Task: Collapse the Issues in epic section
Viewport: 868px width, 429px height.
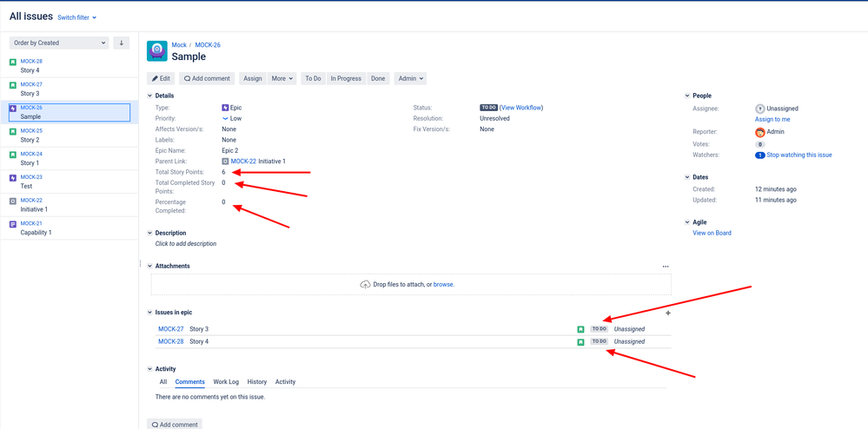Action: pos(149,313)
